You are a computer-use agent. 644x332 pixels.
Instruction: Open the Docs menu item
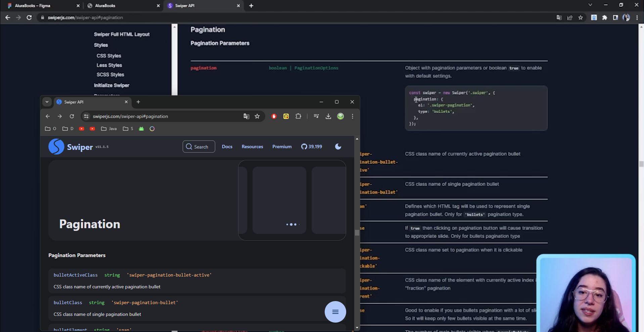(227, 147)
